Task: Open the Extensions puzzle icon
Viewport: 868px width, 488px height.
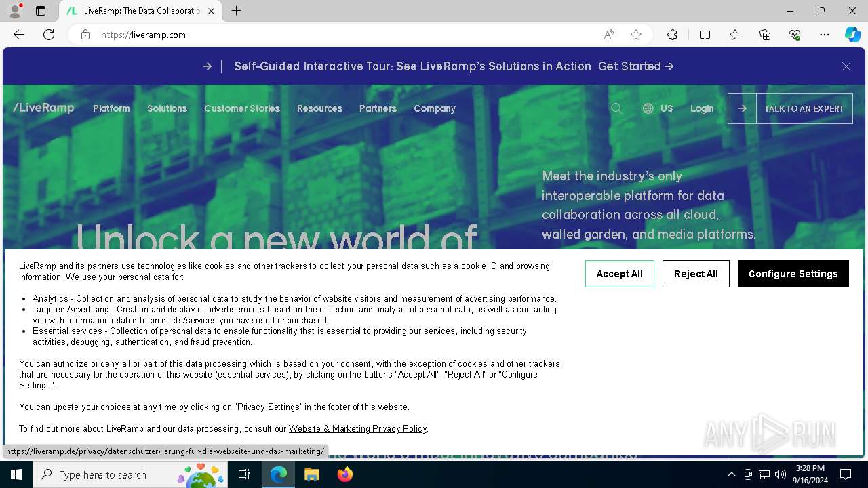Action: point(672,35)
